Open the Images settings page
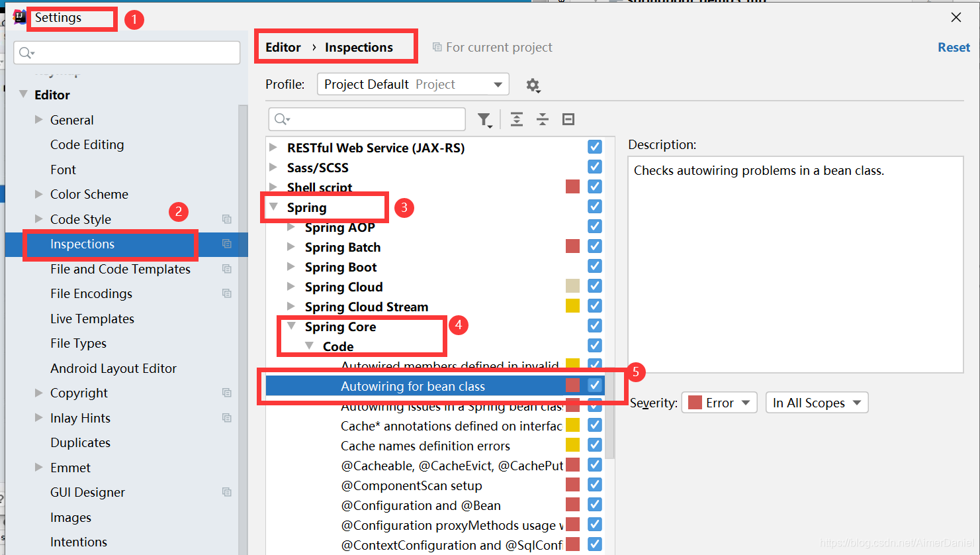 [x=70, y=517]
